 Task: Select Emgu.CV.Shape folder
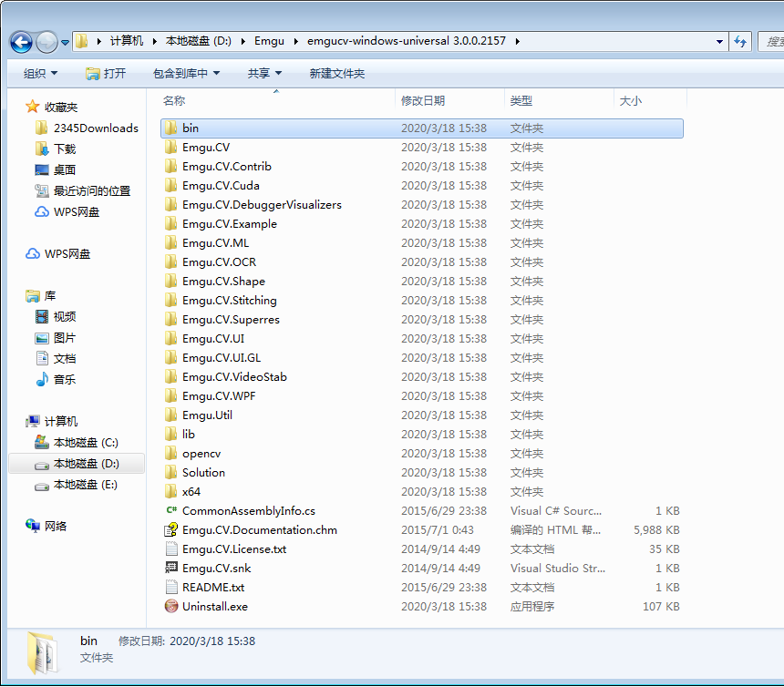[223, 282]
